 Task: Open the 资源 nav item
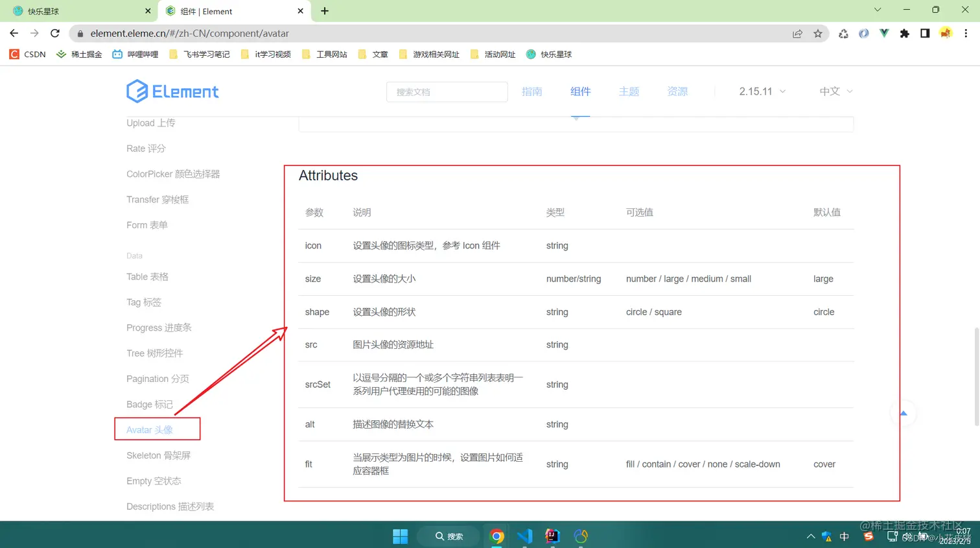pos(677,91)
